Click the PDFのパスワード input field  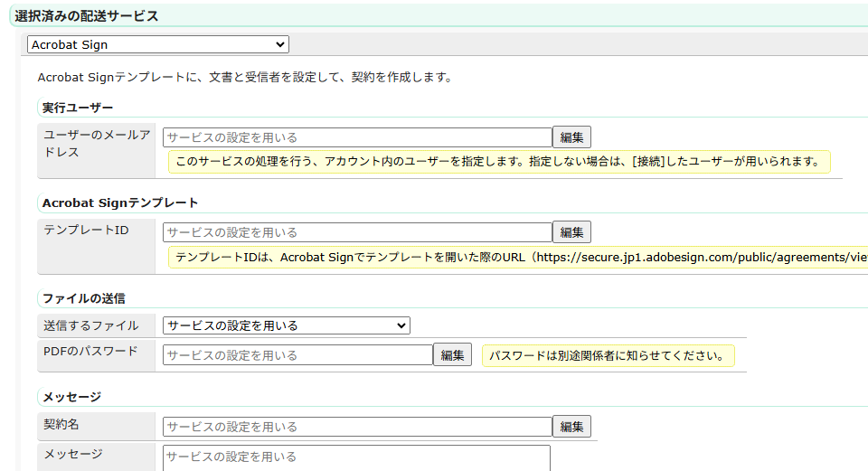click(x=297, y=355)
